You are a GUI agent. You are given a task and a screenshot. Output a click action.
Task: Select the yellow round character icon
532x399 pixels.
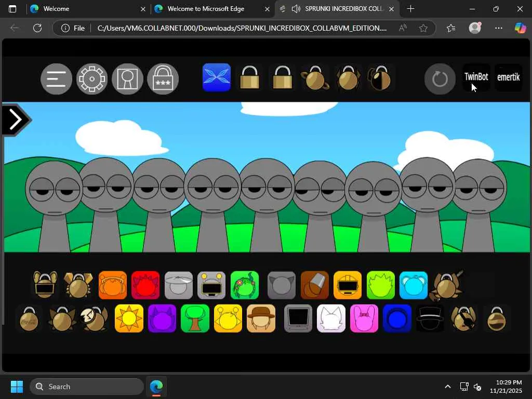228,318
